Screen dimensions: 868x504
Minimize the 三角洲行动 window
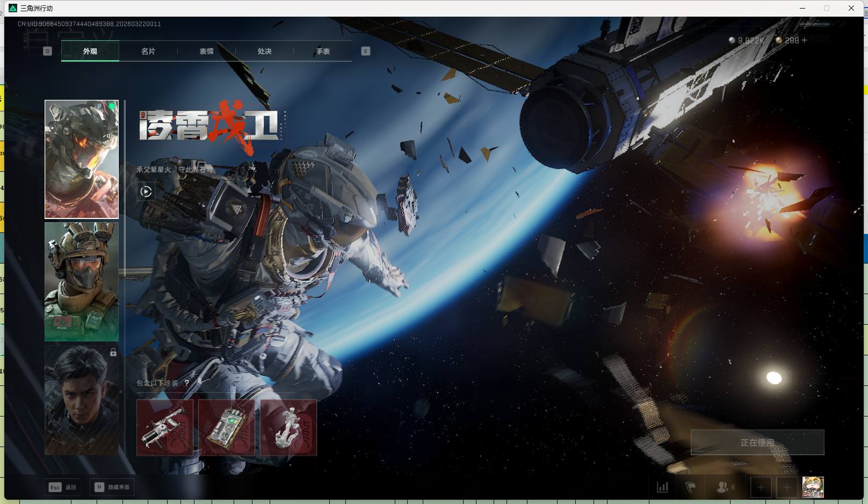point(803,8)
